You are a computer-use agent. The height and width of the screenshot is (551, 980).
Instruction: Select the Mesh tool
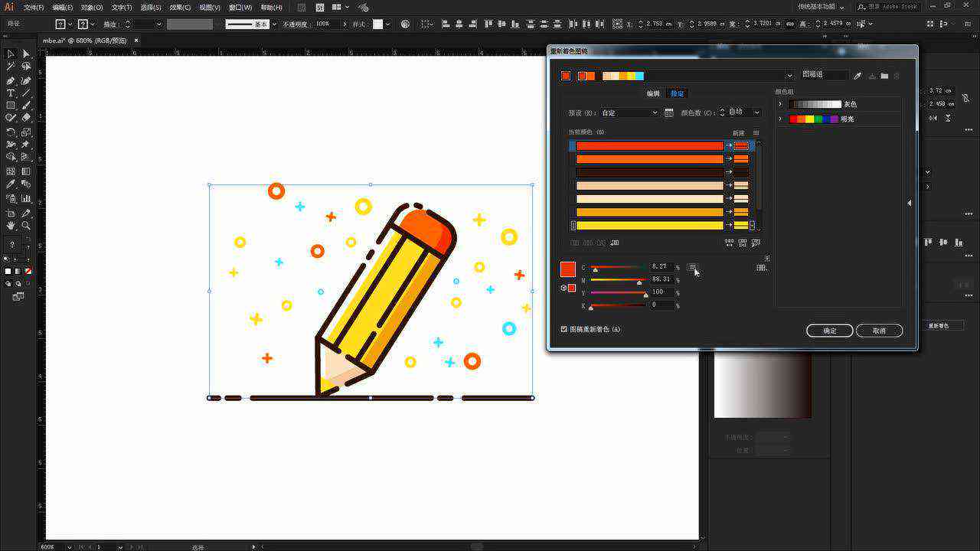click(x=11, y=171)
